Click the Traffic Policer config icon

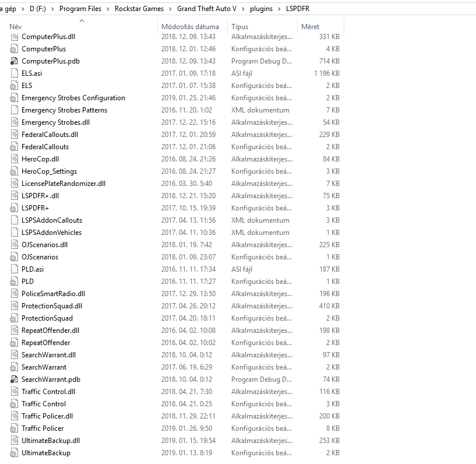tap(14, 428)
